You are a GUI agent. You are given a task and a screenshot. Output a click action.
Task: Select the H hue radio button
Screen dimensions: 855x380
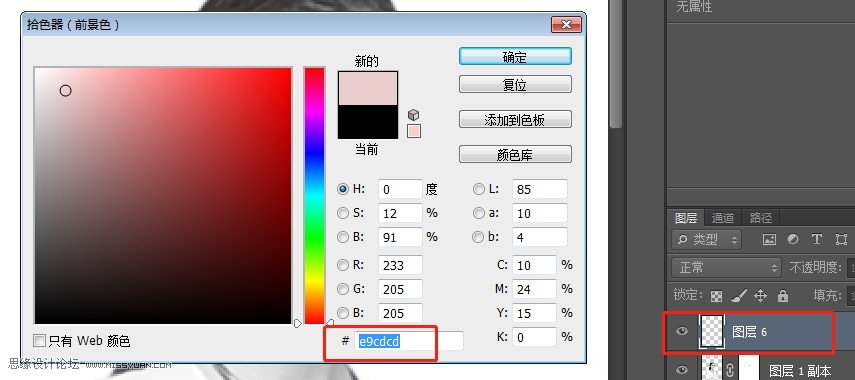343,189
